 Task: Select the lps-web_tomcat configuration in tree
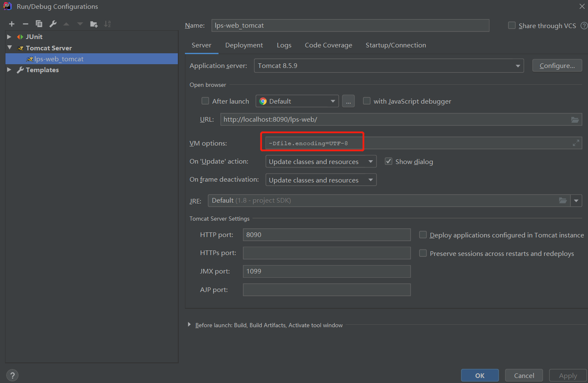[x=91, y=59]
